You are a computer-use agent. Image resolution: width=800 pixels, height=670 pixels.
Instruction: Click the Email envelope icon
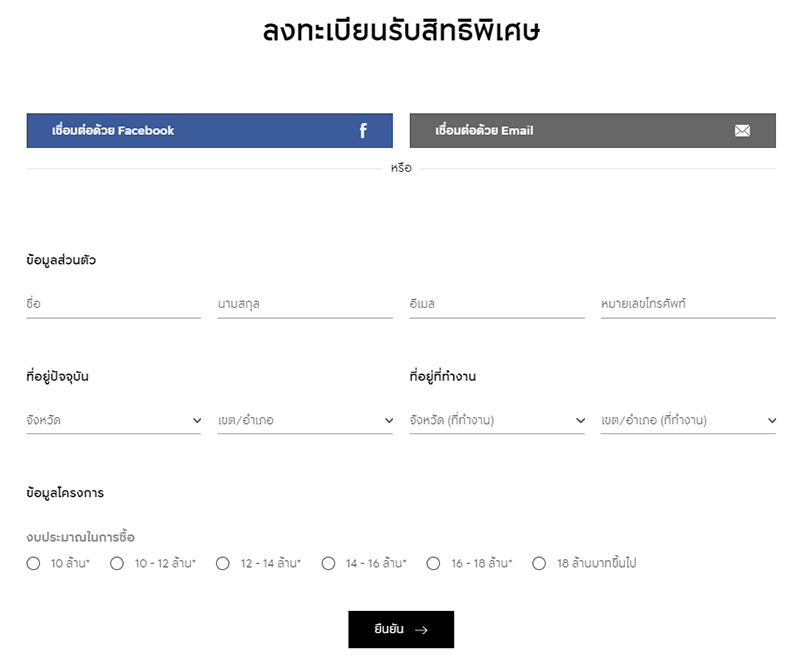[742, 131]
